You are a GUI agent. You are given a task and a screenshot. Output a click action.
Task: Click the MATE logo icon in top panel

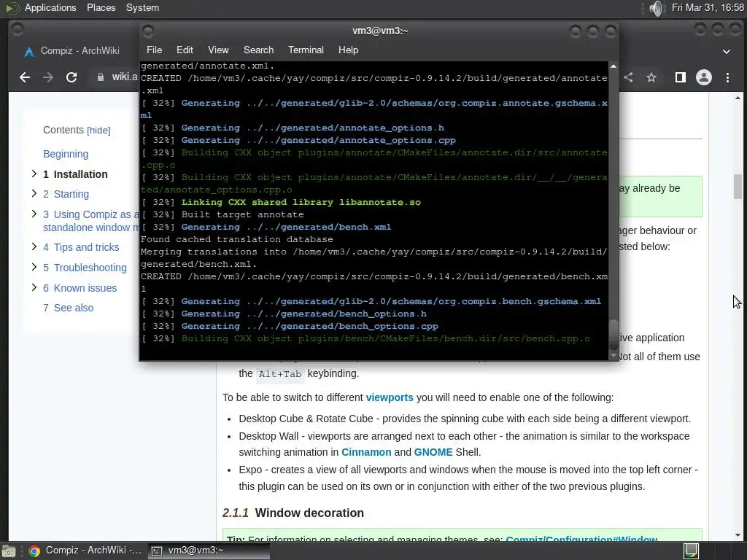(12, 8)
